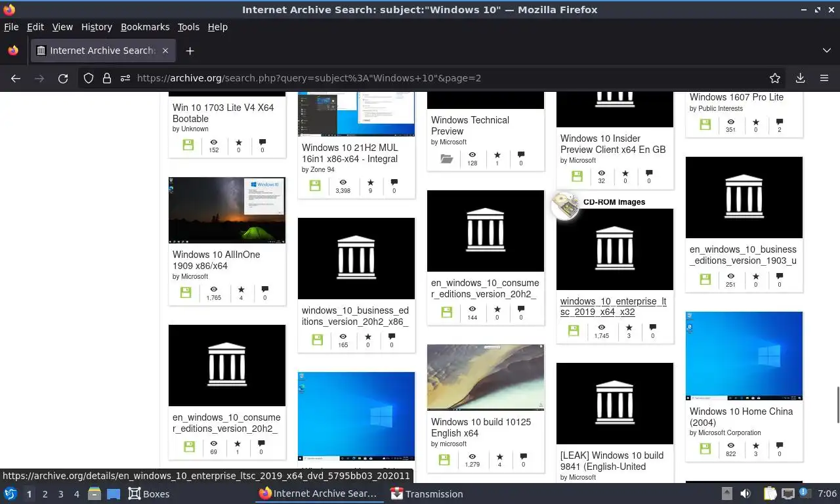The image size is (840, 504).
Task: Click the clock showing 7:06
Action: click(828, 493)
